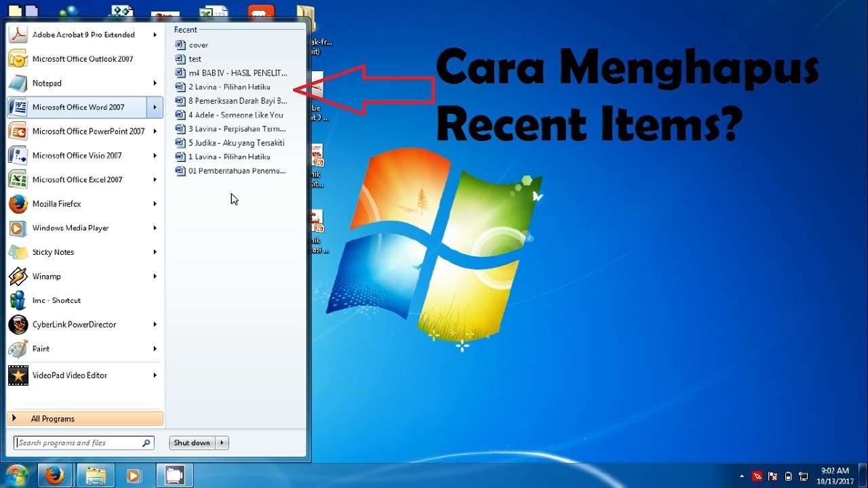The width and height of the screenshot is (868, 488).
Task: Open 'm4 BAB IV - HASIL PENELIT...' document
Action: pos(231,73)
